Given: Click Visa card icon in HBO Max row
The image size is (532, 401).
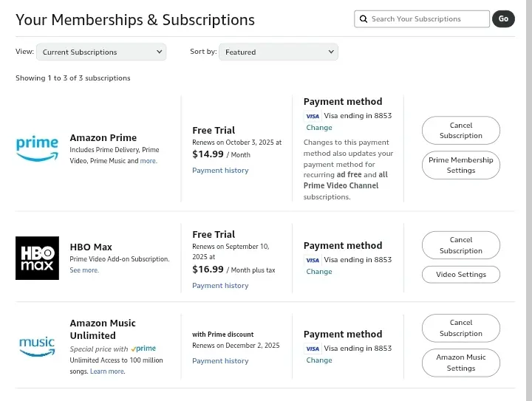Looking at the screenshot, I should click(x=312, y=261).
